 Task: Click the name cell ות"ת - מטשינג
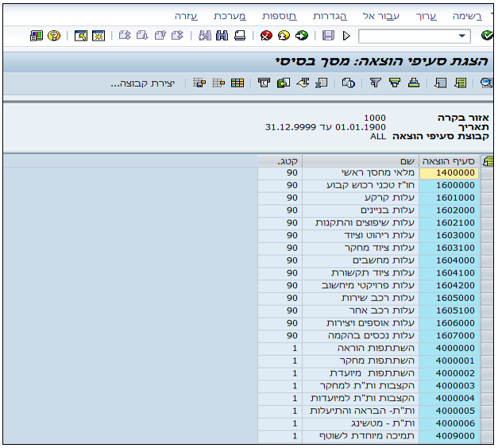(361, 423)
